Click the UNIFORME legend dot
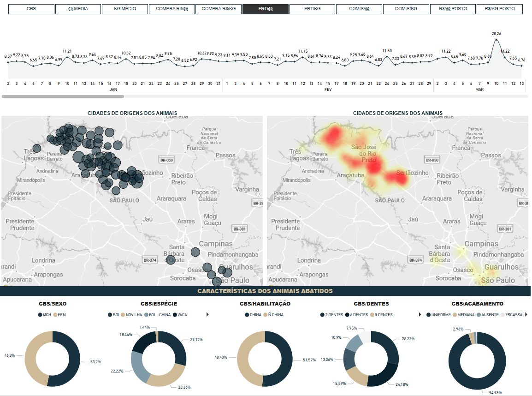Viewport: 532px width, 396px height. tap(429, 315)
